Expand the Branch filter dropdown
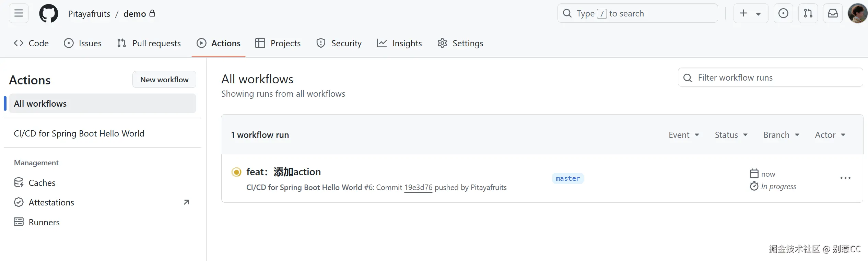Viewport: 868px width, 261px height. 781,135
